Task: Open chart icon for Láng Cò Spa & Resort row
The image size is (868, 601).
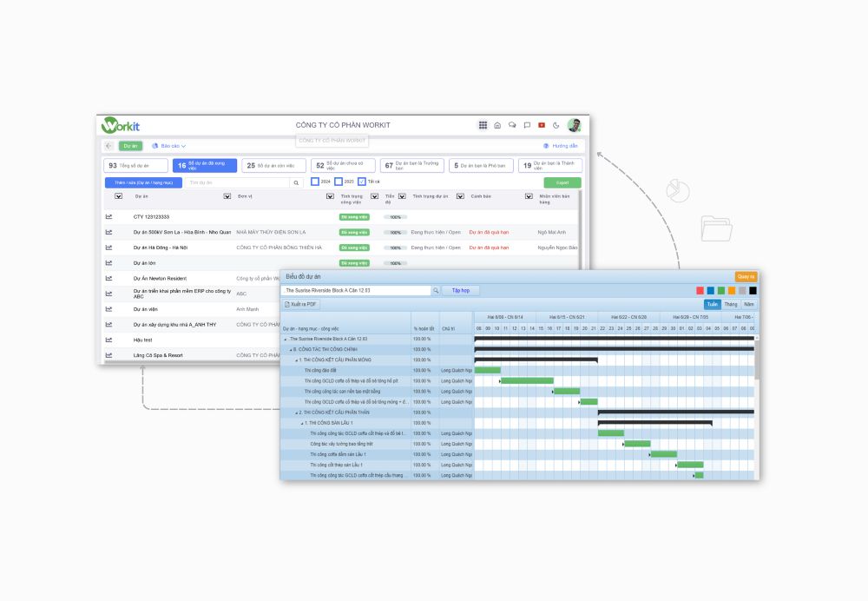Action: (x=109, y=355)
